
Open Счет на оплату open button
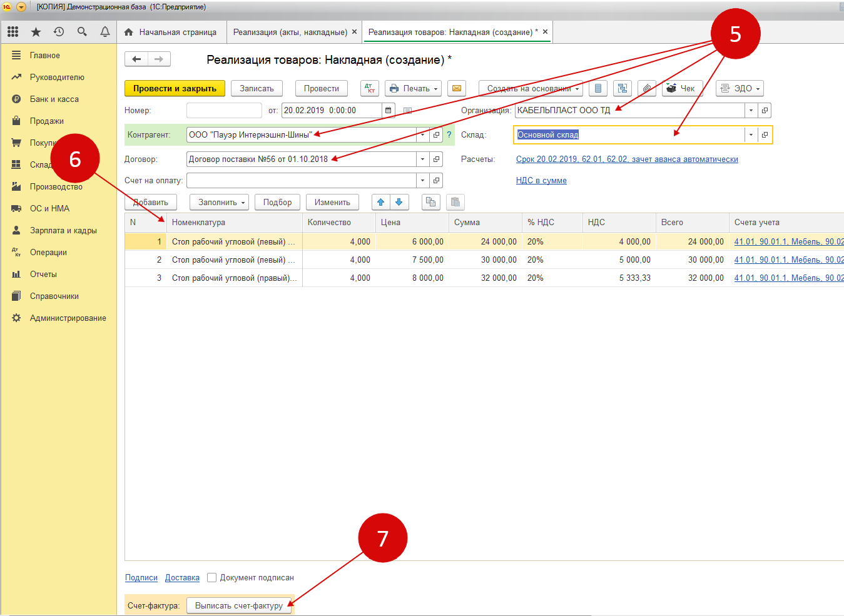[x=437, y=180]
